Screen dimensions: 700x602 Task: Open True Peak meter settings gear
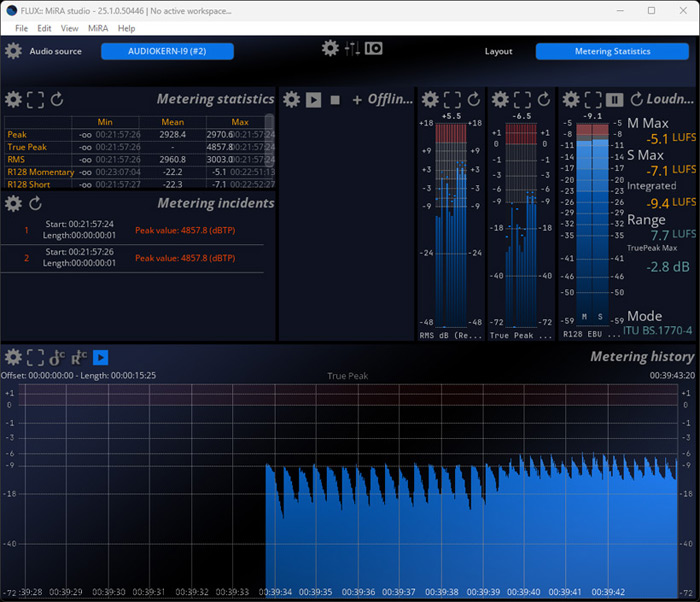tap(500, 99)
